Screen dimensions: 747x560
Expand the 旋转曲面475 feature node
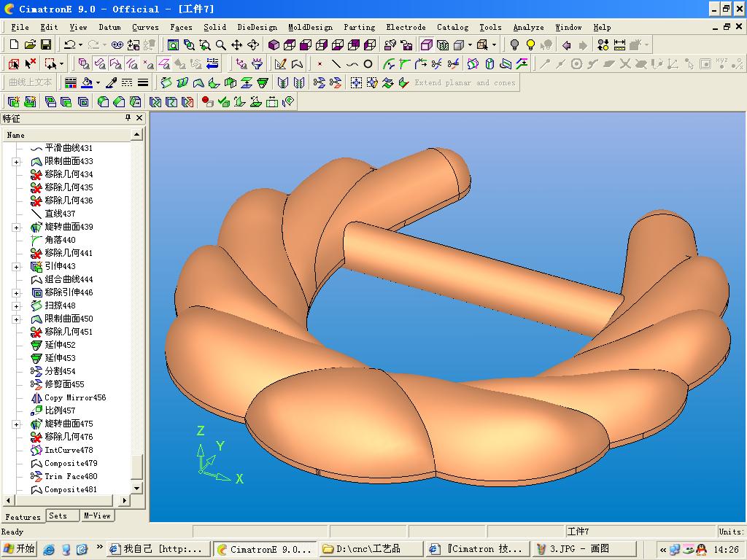(16, 424)
